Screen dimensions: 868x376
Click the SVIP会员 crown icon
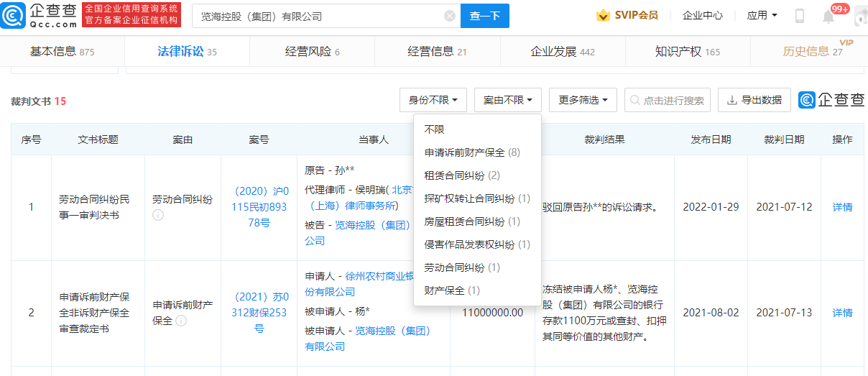[603, 15]
